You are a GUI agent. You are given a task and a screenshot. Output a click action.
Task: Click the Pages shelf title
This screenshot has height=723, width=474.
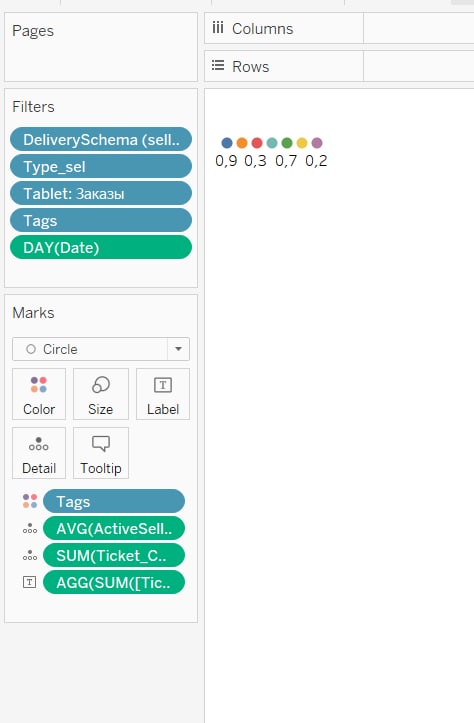tap(33, 31)
